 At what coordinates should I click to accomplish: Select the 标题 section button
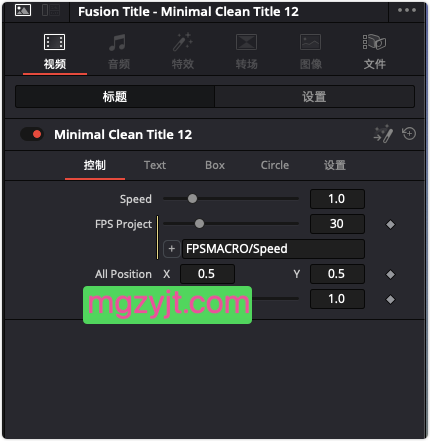pos(115,97)
